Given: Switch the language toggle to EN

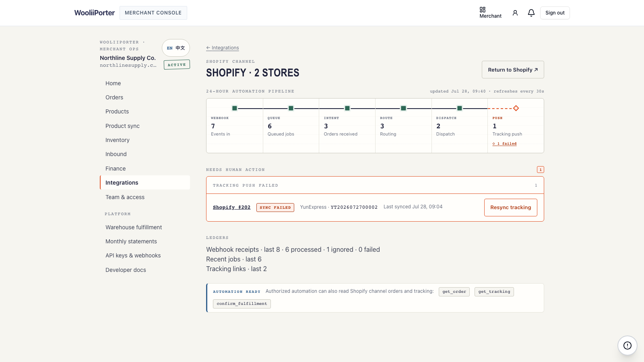Looking at the screenshot, I should 170,48.
